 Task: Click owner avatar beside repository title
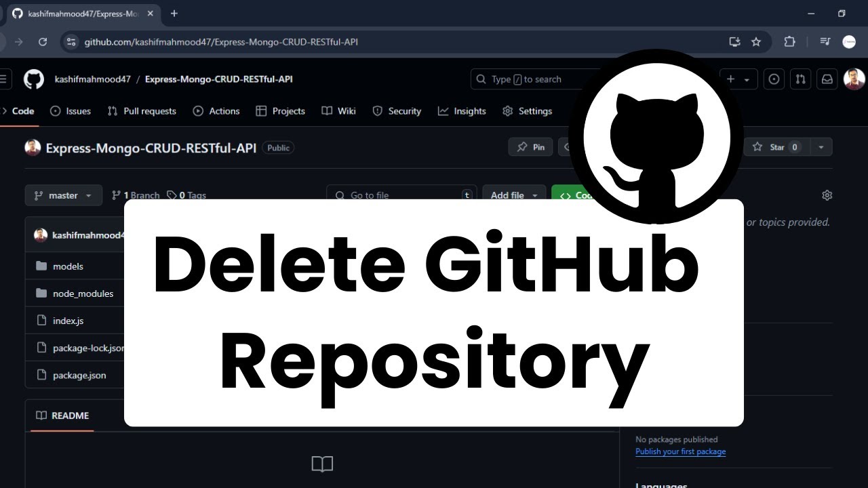point(33,148)
